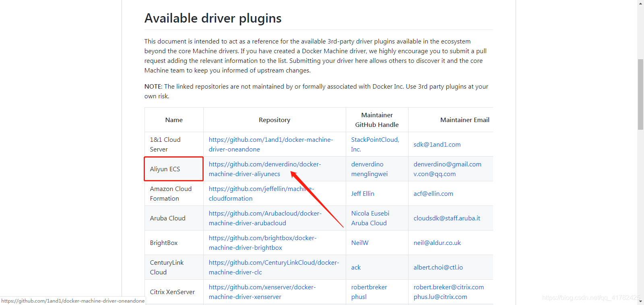644x305 pixels.
Task: Open the brightbox docker-machine-driver link
Action: pos(262,243)
